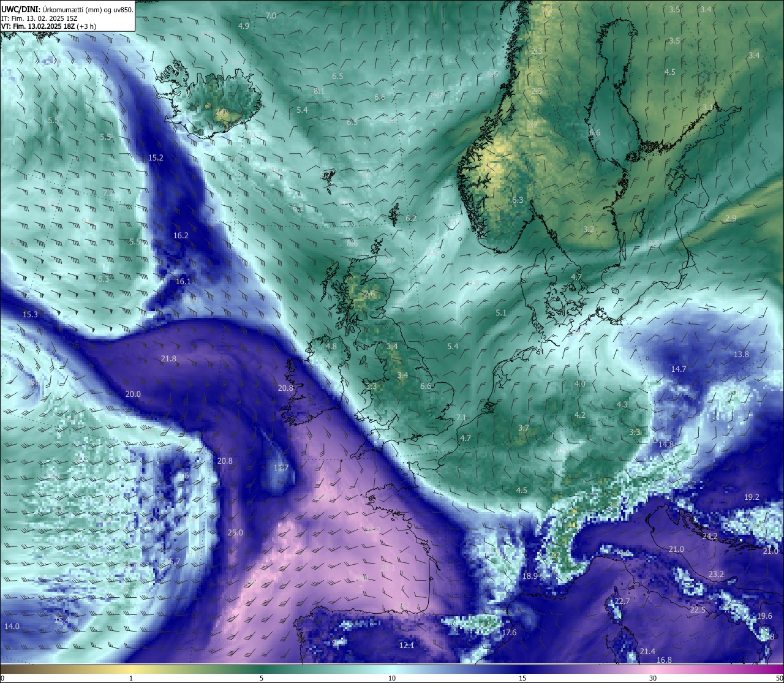
Task: Click the 23.2 value on the map
Action: coord(716,574)
